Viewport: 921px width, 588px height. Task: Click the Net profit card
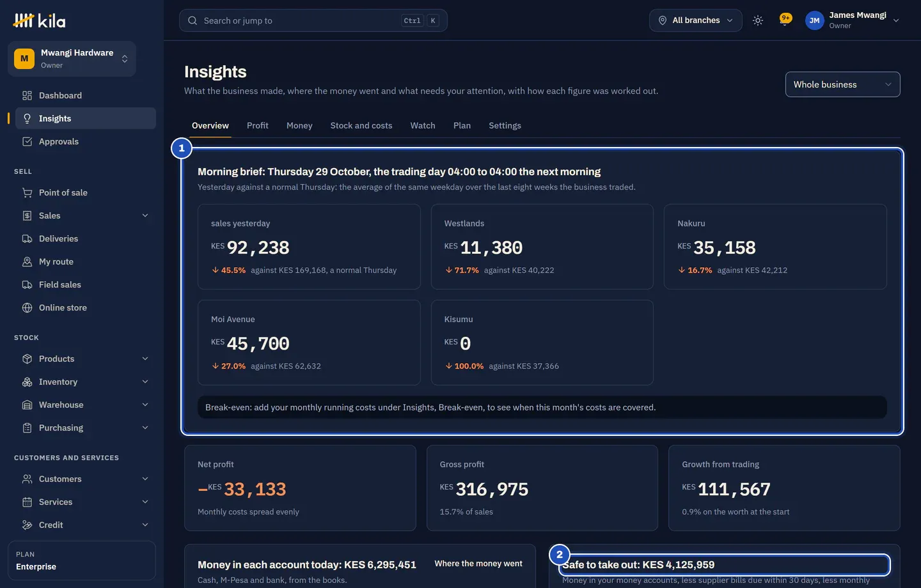300,488
